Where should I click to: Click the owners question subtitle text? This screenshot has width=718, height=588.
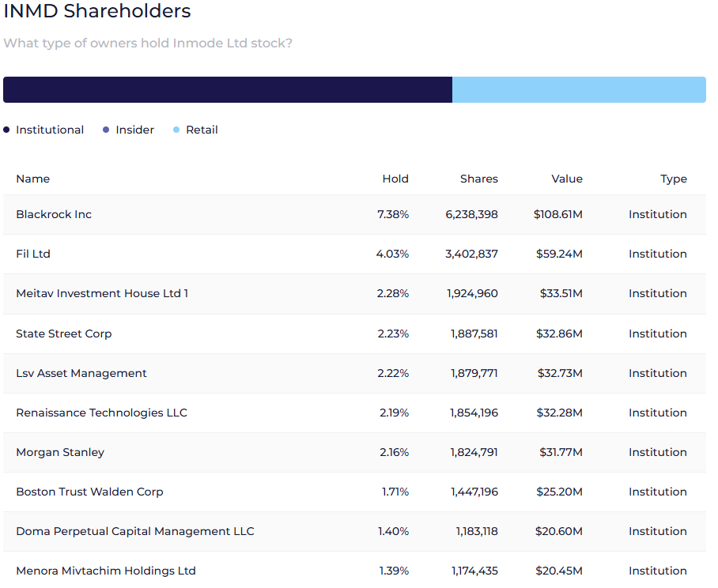click(x=148, y=43)
